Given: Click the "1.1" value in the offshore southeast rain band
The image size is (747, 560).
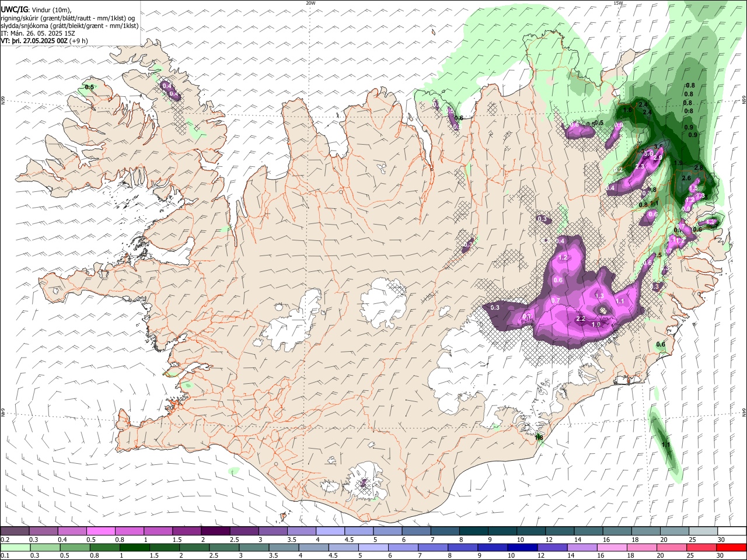Looking at the screenshot, I should pyautogui.click(x=666, y=445).
